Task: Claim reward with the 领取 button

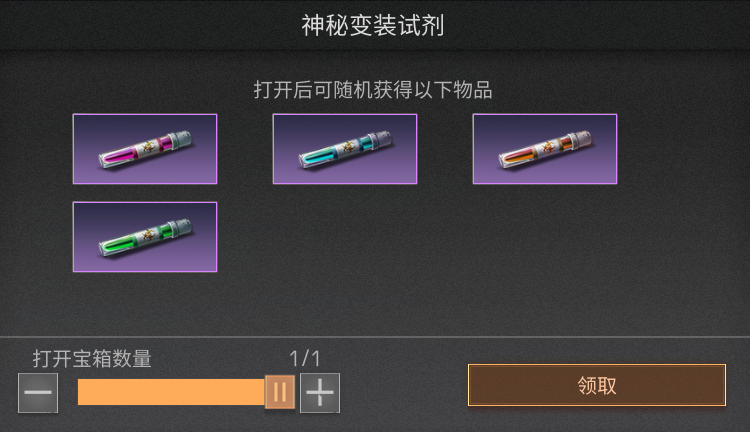Action: coord(597,385)
